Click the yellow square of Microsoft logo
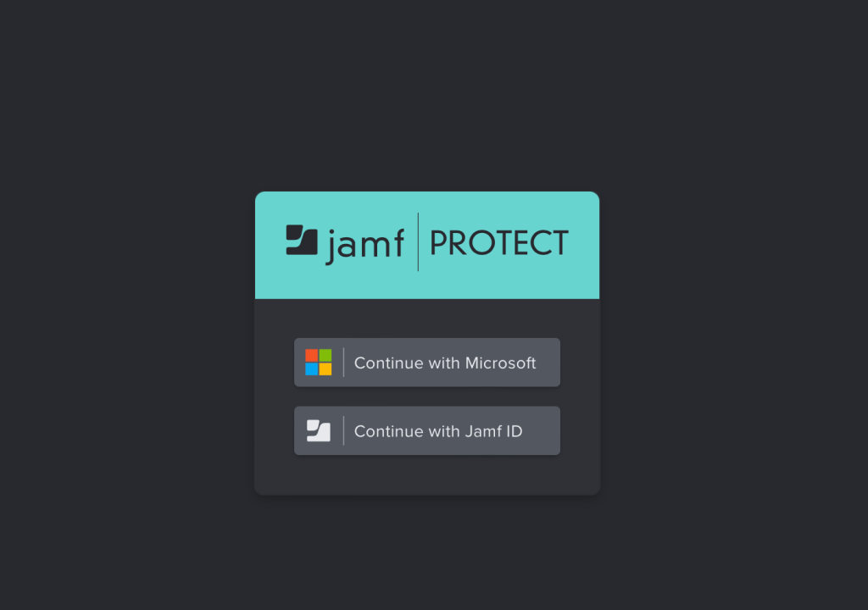The height and width of the screenshot is (610, 868). click(325, 369)
